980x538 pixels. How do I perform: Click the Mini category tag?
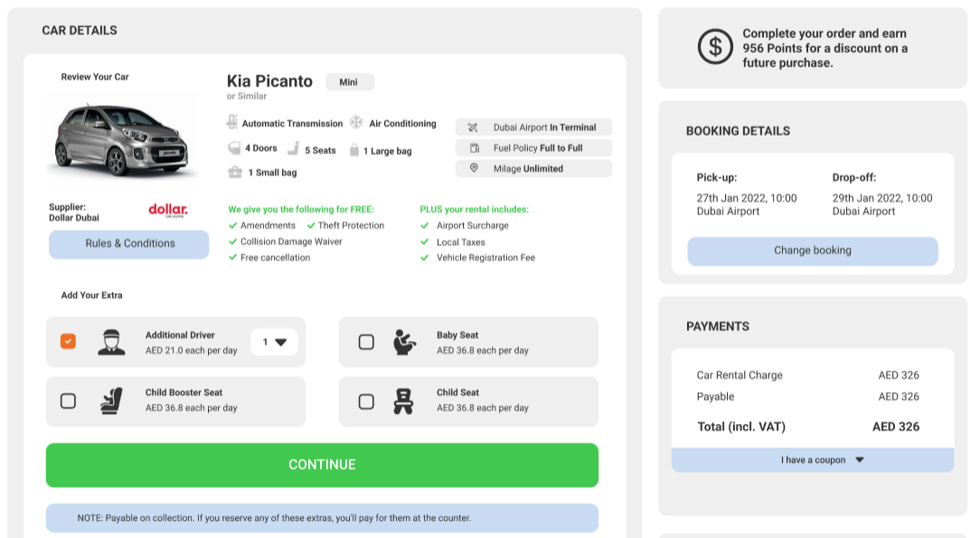click(x=349, y=82)
